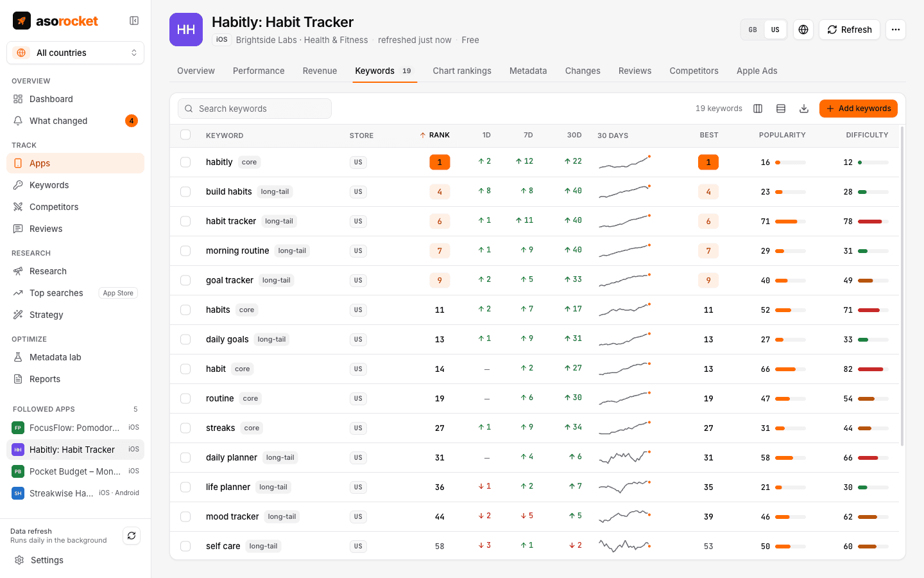924x578 pixels.
Task: Open Top searches in sidebar
Action: pos(75,293)
